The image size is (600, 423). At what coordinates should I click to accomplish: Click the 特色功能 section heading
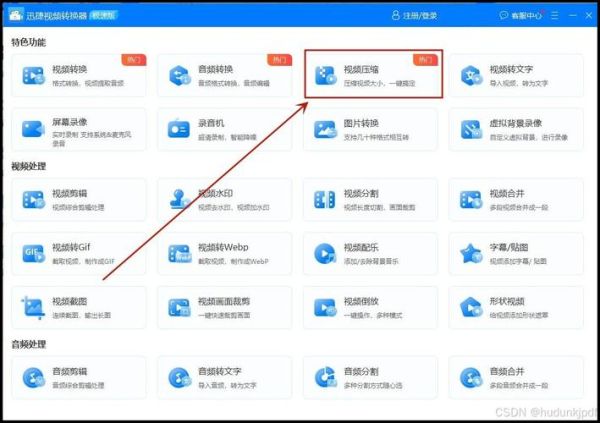pyautogui.click(x=28, y=42)
